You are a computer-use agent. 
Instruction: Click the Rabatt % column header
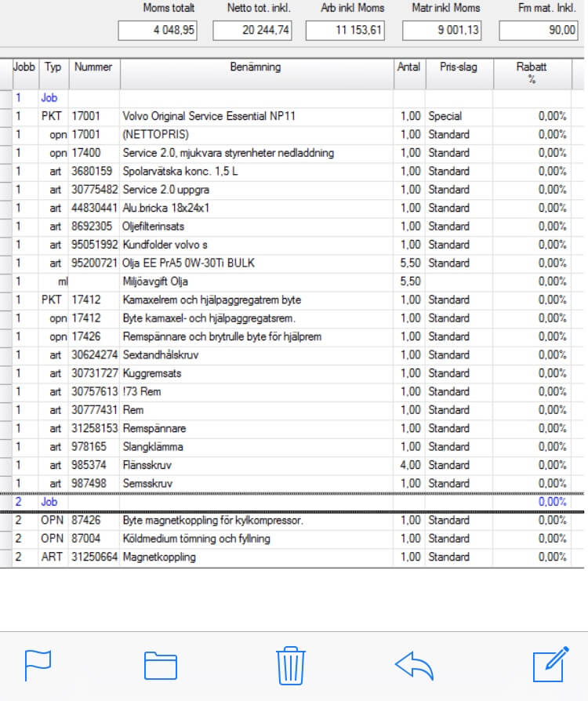[x=531, y=72]
